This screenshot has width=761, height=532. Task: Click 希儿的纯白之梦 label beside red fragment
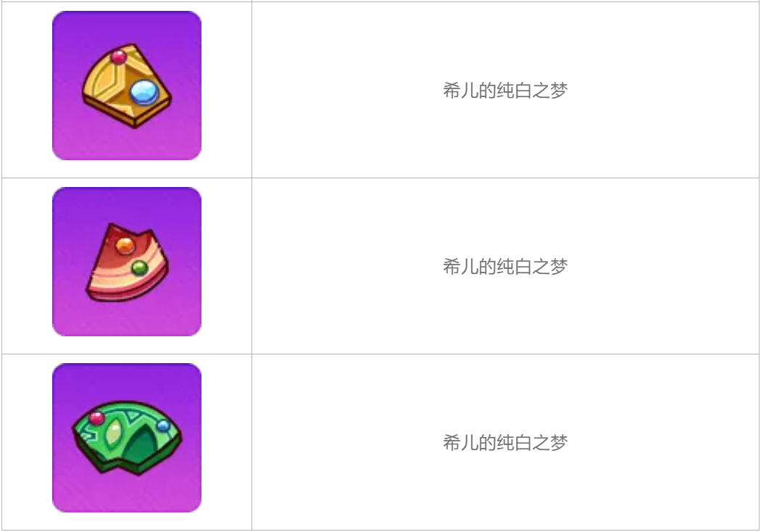point(505,267)
